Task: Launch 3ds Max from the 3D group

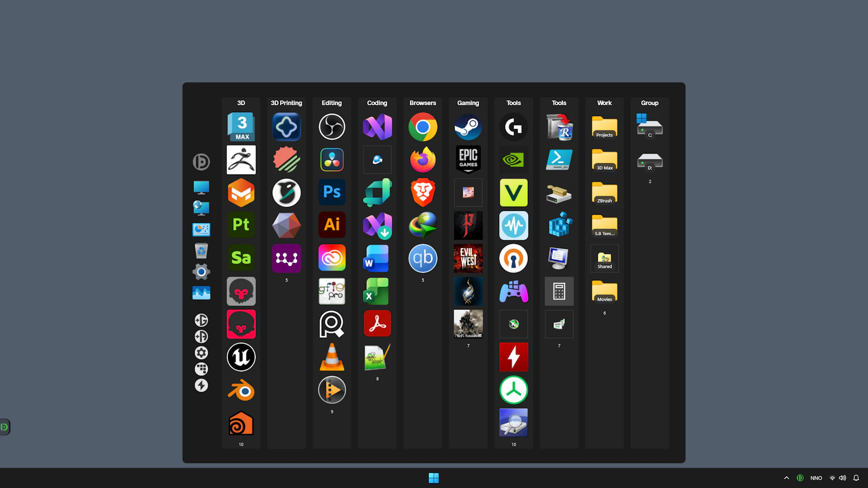Action: [x=241, y=127]
